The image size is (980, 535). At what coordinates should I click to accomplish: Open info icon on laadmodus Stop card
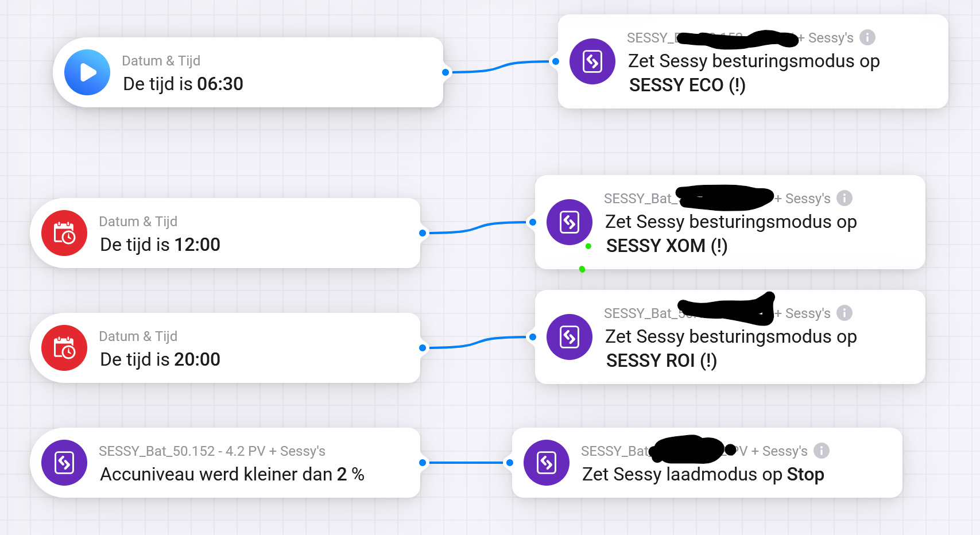[822, 451]
